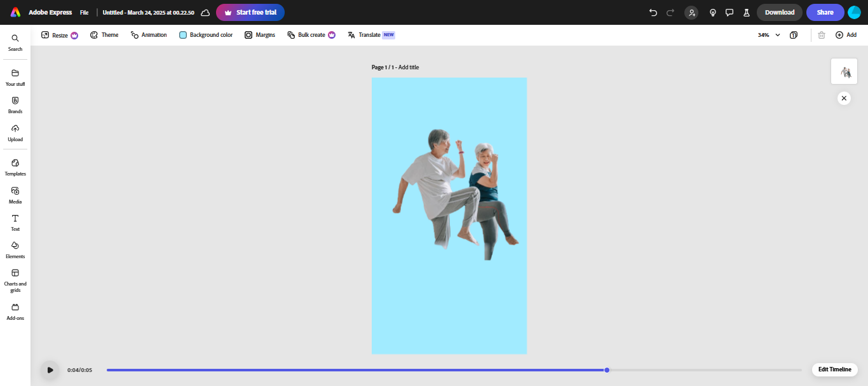Open Charts and grids panel

click(15, 280)
